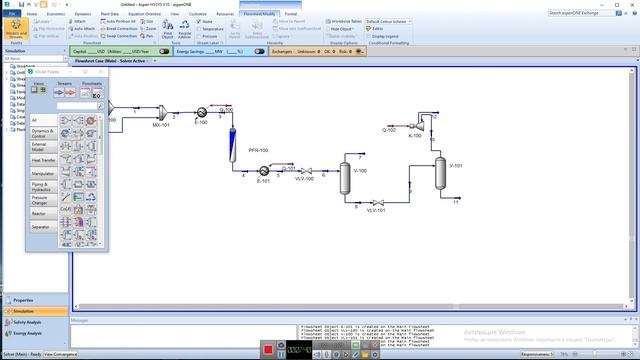640x360 pixels.
Task: Select the Flowsheet Case (Main) document tab
Action: click(x=110, y=61)
